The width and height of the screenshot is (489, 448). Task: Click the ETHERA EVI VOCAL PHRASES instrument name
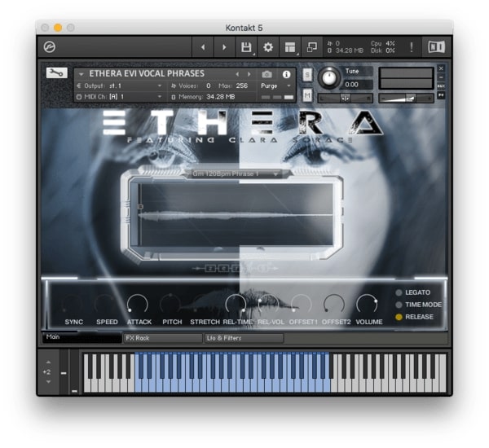tap(147, 73)
